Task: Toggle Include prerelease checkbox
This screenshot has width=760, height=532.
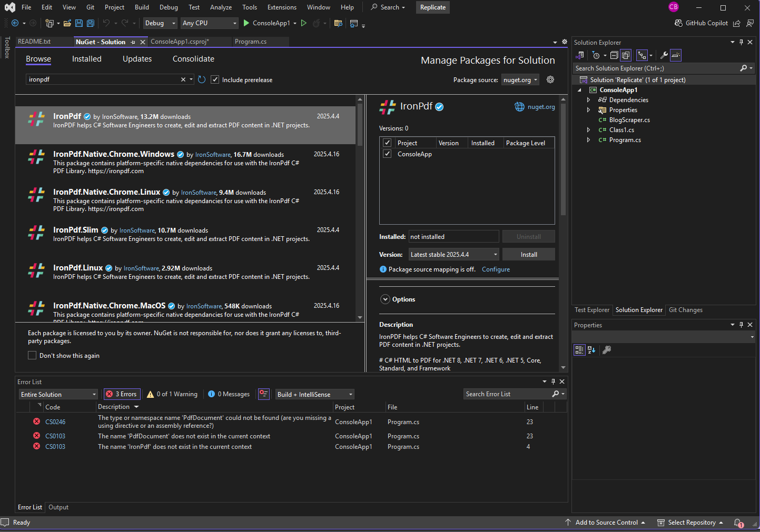Action: click(215, 79)
